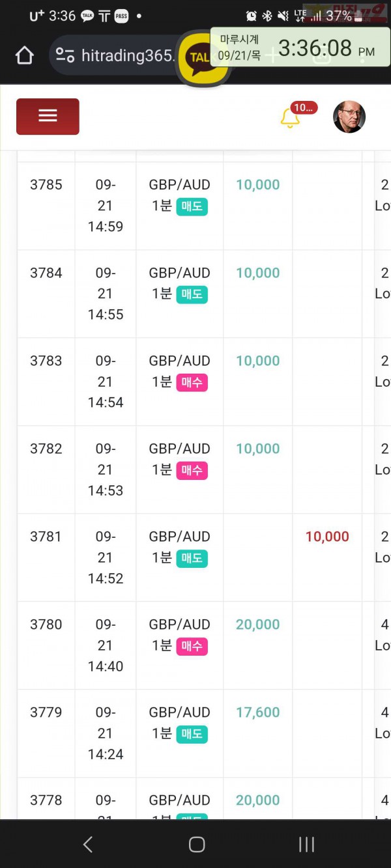
Task: Tap the 매수 tag in row 3783
Action: coord(192,382)
